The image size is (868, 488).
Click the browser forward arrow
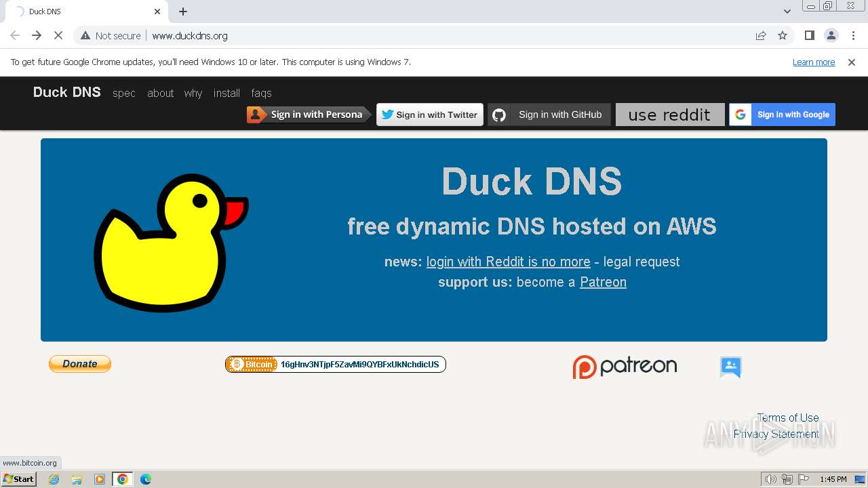point(37,35)
